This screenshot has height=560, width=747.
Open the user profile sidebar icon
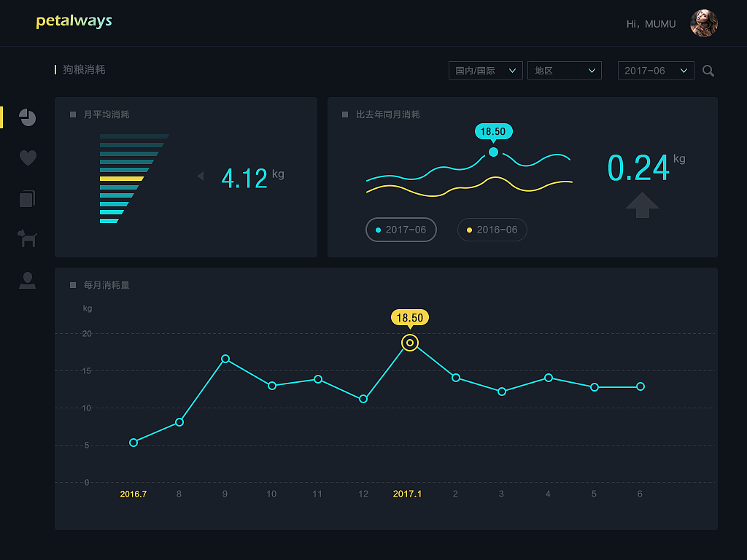(x=27, y=280)
